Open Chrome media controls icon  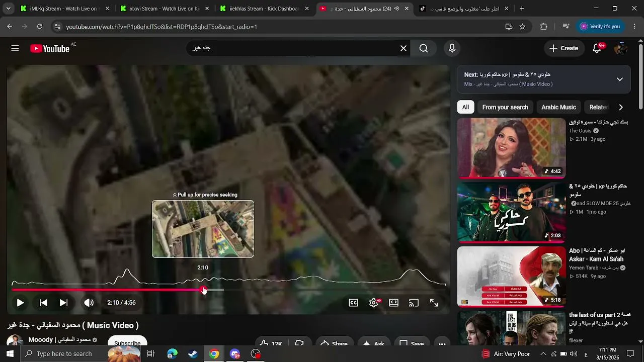coord(566,27)
